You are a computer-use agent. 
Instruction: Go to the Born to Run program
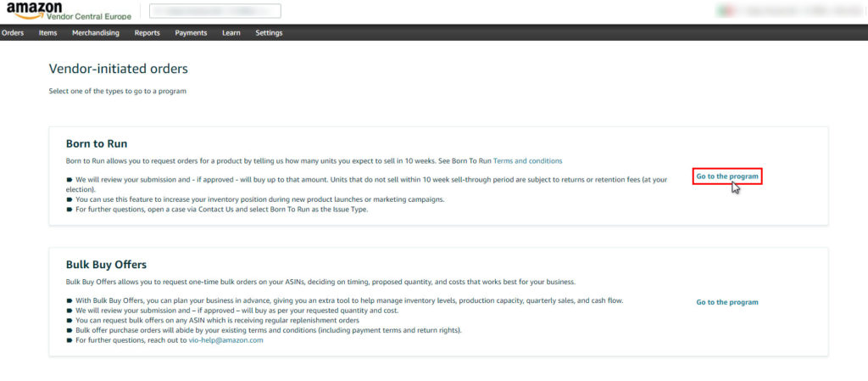(726, 176)
